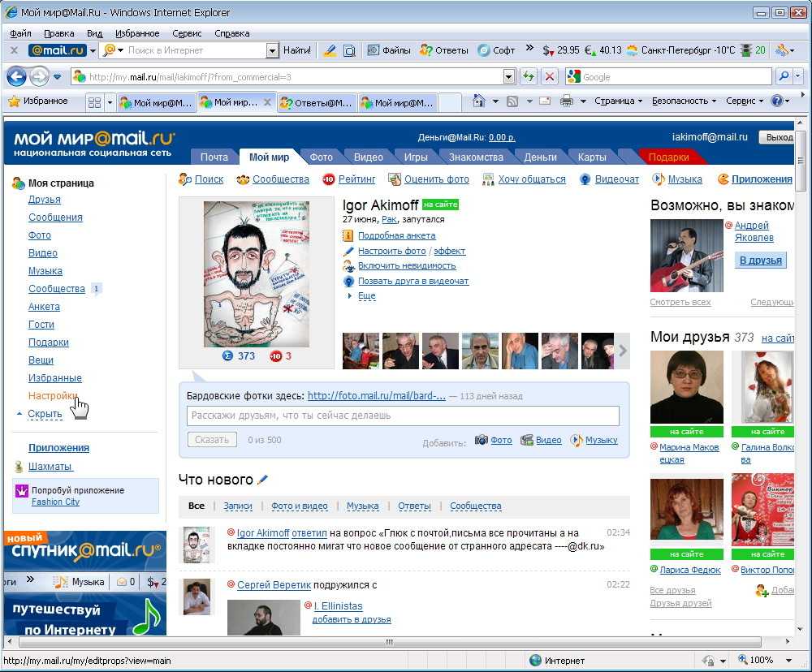Click the dollar exchange rate 29.95
Screen dimensions: 812x672
[x=561, y=50]
